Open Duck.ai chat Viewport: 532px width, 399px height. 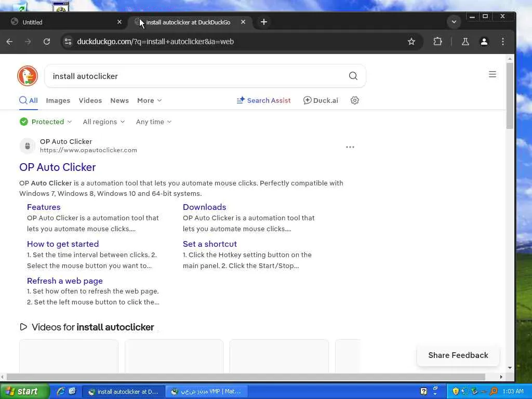click(x=321, y=100)
